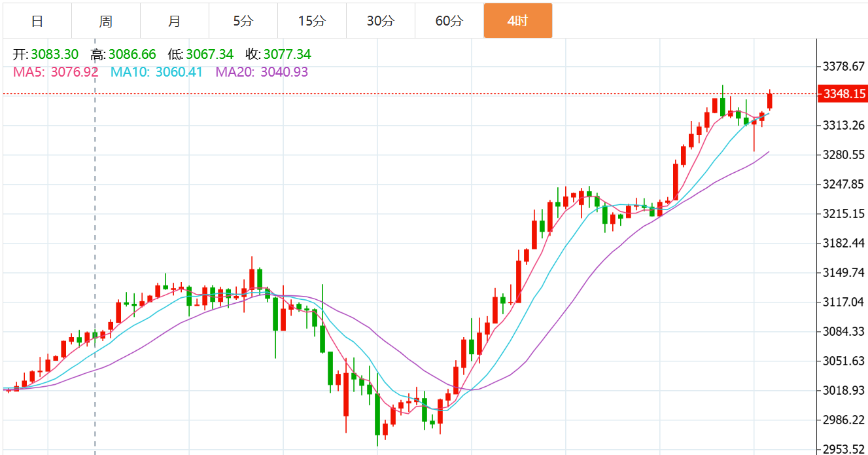Select the 周 (weekly) timeframe tab
The image size is (868, 455).
[106, 21]
